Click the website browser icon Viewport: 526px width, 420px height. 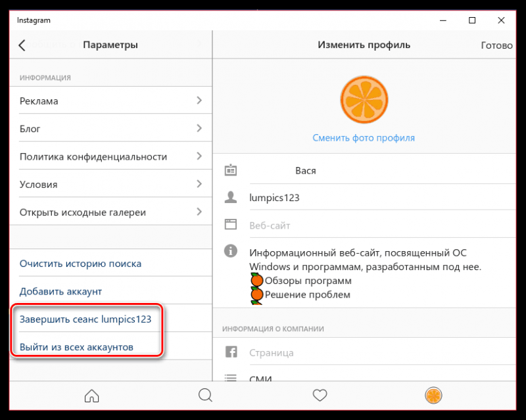tap(231, 224)
